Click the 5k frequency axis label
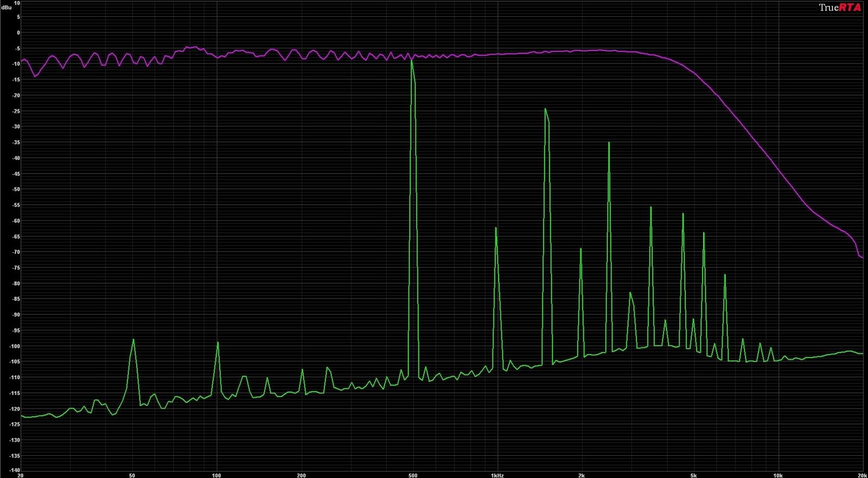868x478 pixels. click(693, 475)
